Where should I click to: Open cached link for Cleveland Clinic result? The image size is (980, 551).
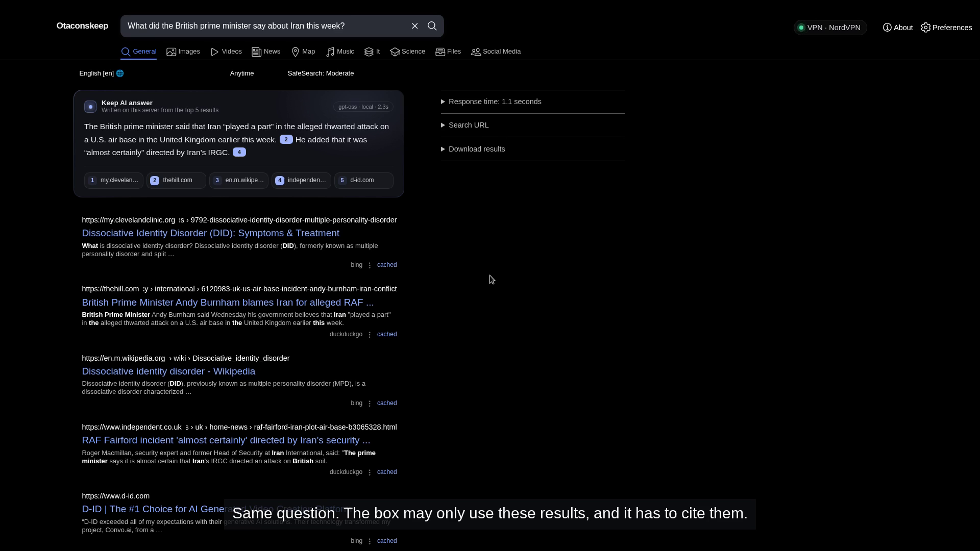(x=387, y=265)
